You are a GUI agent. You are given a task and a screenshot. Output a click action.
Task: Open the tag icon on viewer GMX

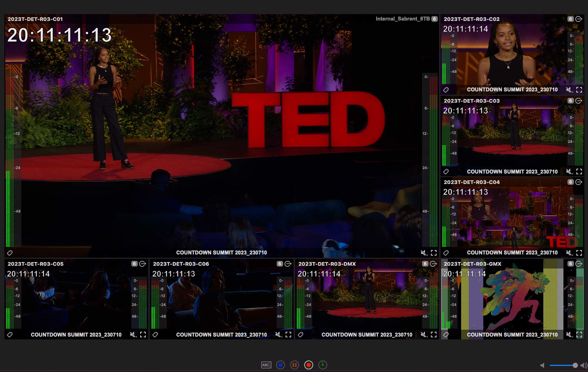pyautogui.click(x=446, y=335)
